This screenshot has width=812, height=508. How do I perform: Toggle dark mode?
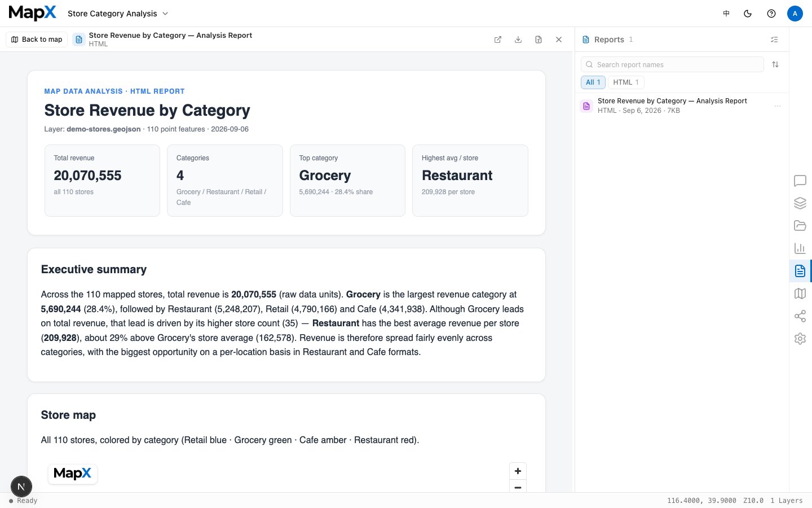748,14
